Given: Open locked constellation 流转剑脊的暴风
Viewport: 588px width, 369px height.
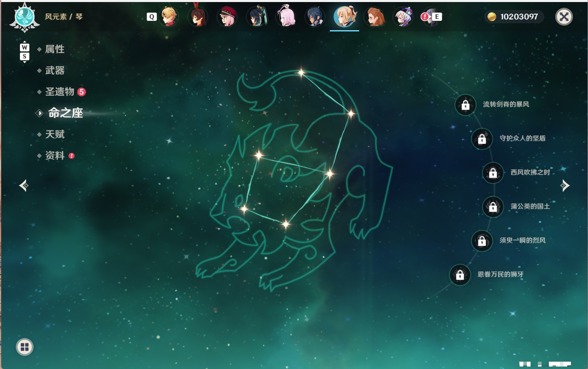Looking at the screenshot, I should pos(465,105).
